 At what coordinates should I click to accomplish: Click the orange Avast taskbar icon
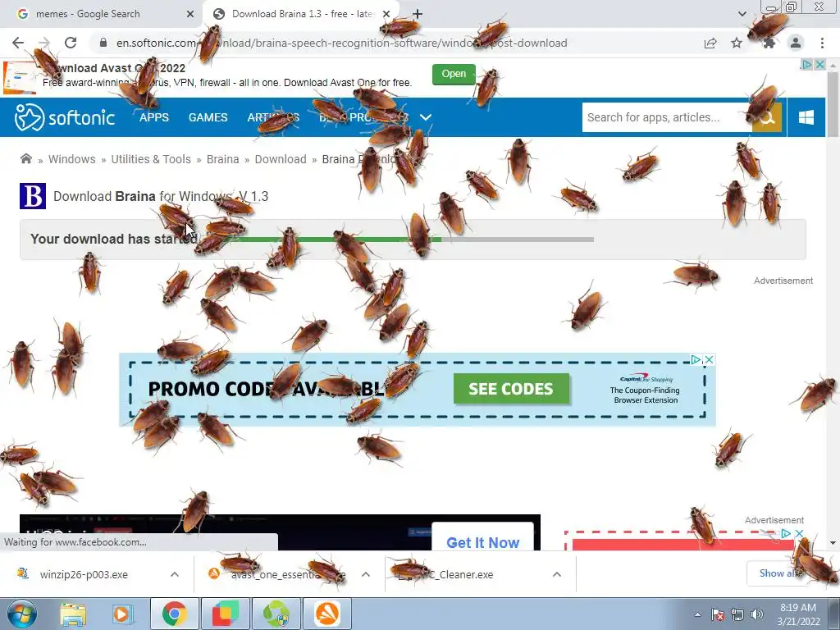[327, 614]
